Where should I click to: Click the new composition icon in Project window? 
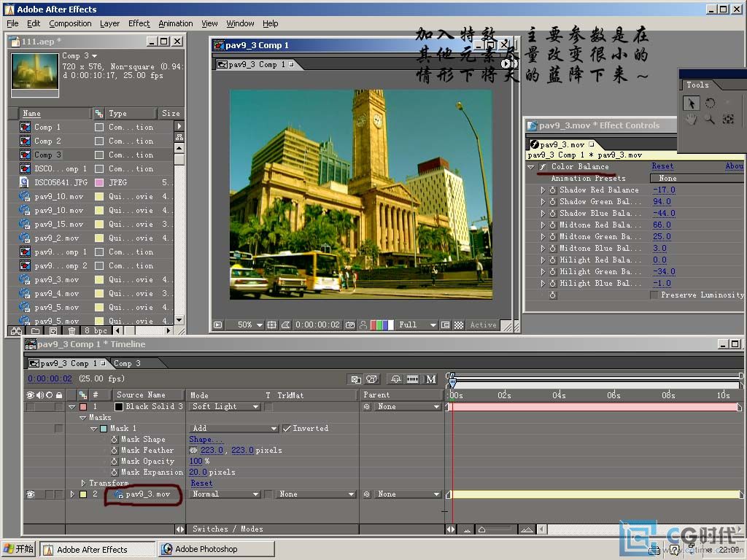point(53,330)
